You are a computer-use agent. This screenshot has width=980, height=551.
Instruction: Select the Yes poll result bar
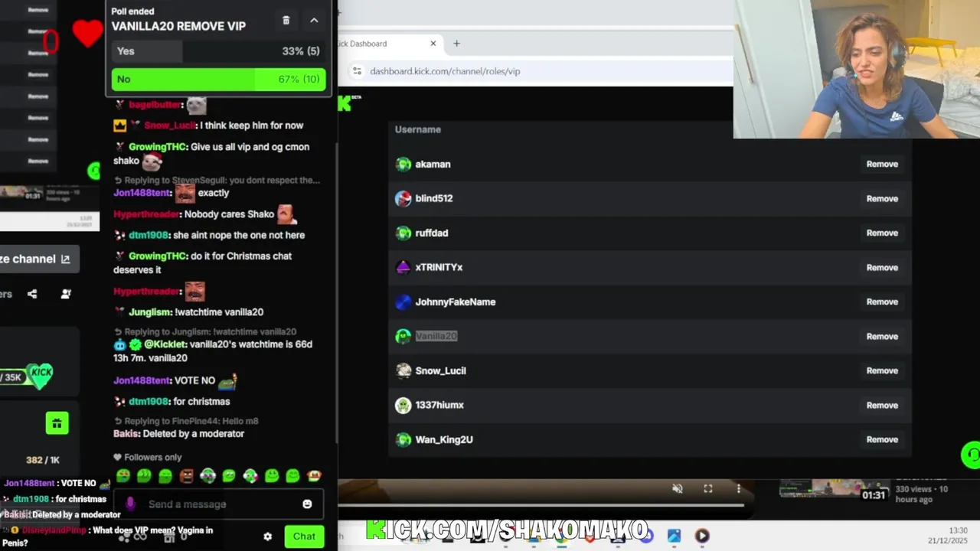click(218, 51)
